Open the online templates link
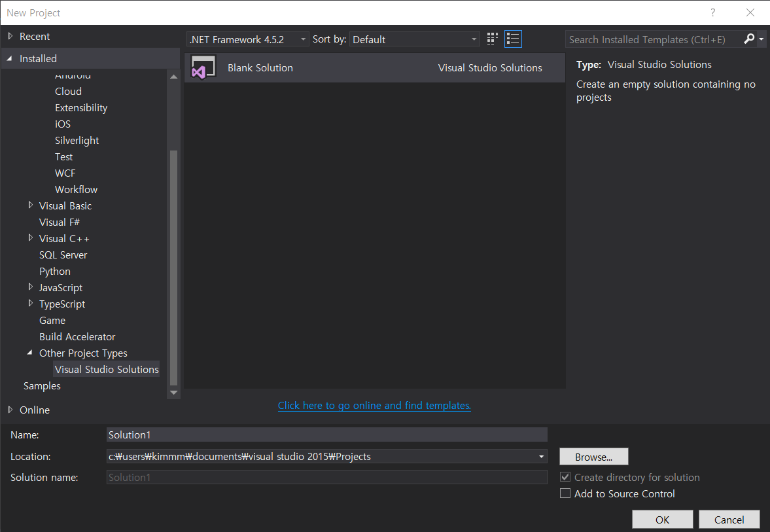This screenshot has width=770, height=532. [374, 406]
